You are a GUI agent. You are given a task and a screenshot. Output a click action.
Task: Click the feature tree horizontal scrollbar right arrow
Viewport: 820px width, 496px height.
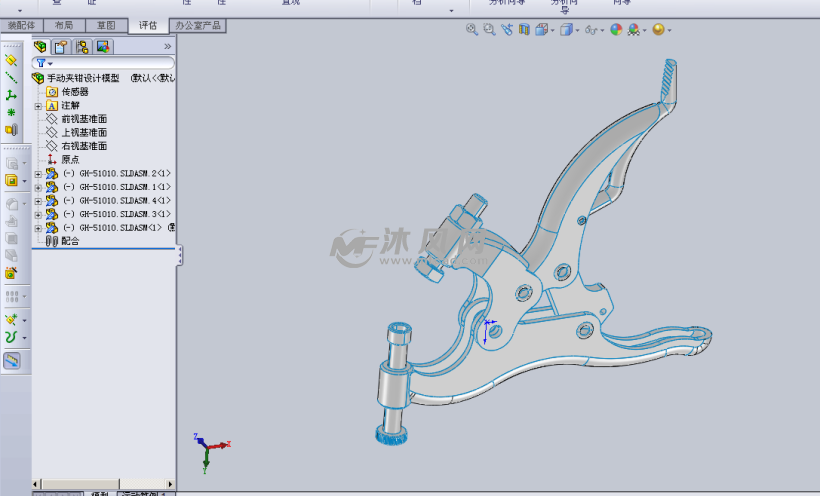170,484
